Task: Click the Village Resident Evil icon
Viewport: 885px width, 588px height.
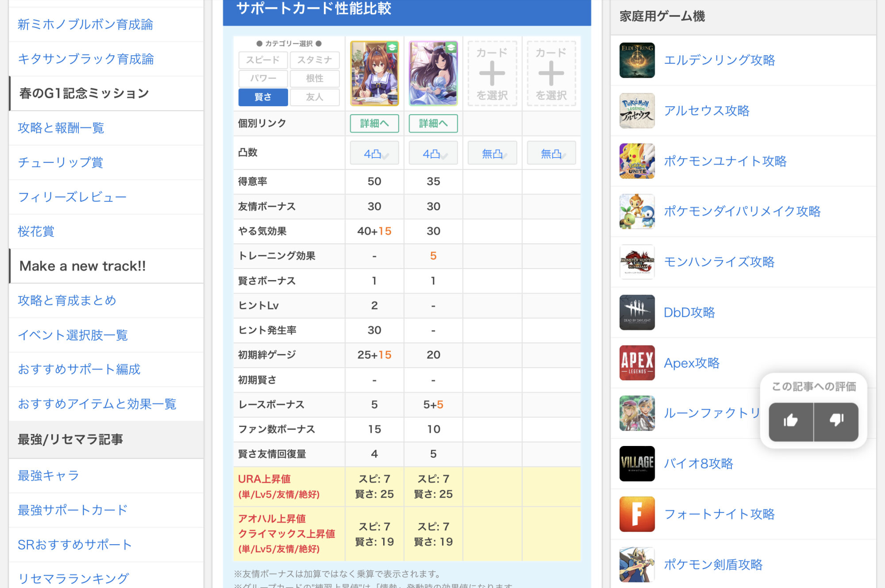Action: pyautogui.click(x=637, y=464)
